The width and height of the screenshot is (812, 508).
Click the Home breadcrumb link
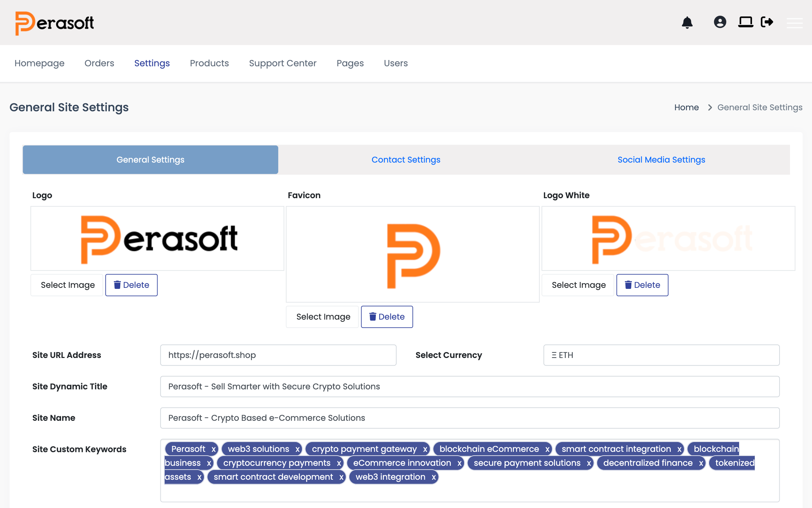click(686, 107)
